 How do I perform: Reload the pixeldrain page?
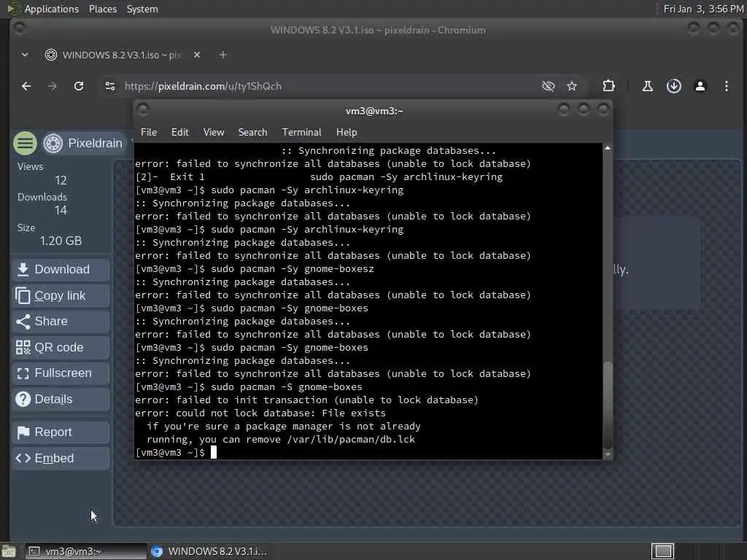(79, 86)
